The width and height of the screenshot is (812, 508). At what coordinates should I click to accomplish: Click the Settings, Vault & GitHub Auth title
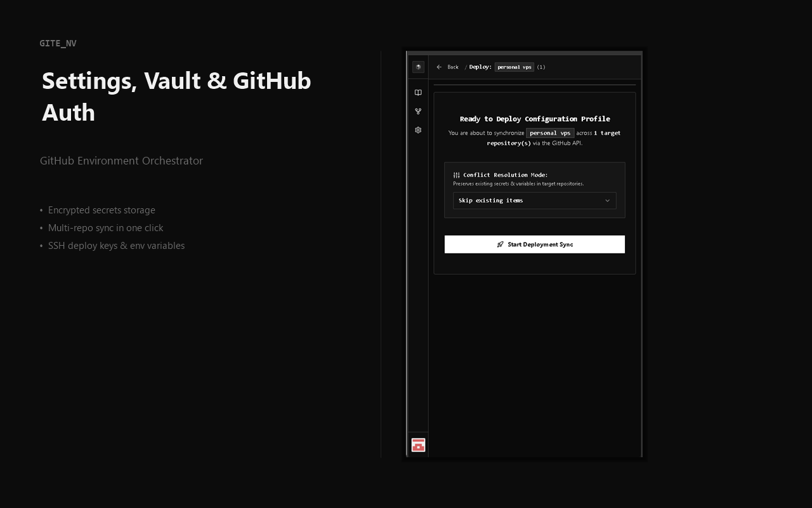pyautogui.click(x=176, y=97)
